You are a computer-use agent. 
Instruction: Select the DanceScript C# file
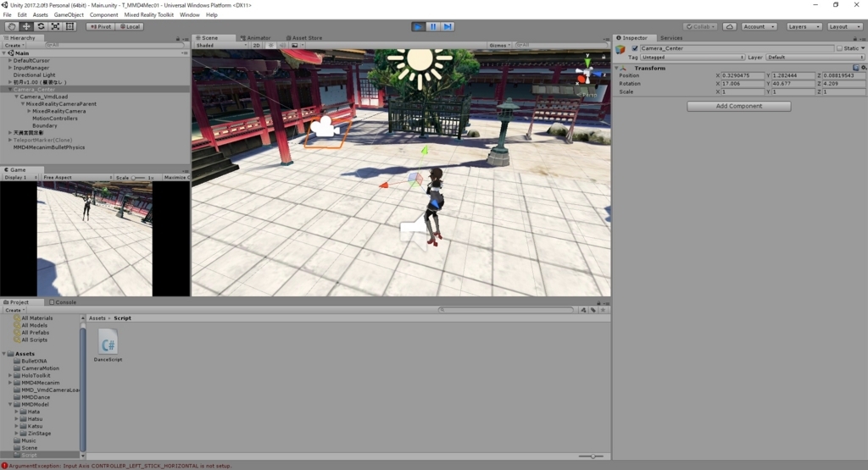tap(108, 346)
